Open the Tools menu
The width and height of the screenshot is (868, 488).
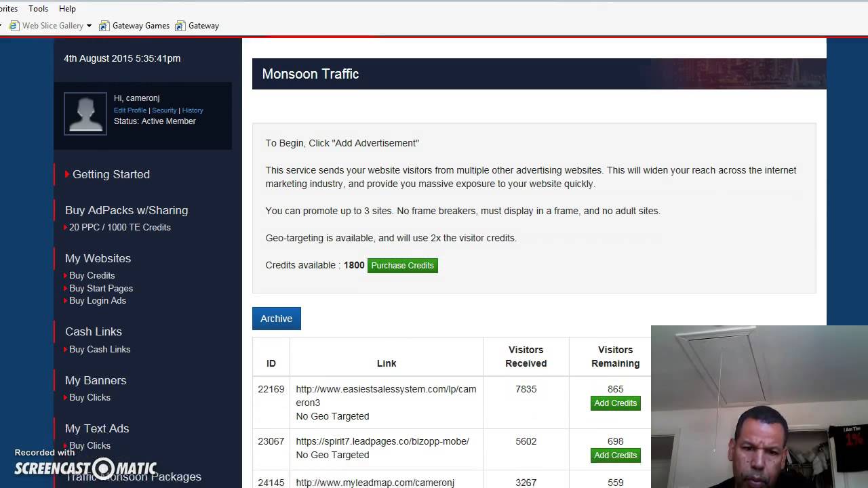pos(38,9)
